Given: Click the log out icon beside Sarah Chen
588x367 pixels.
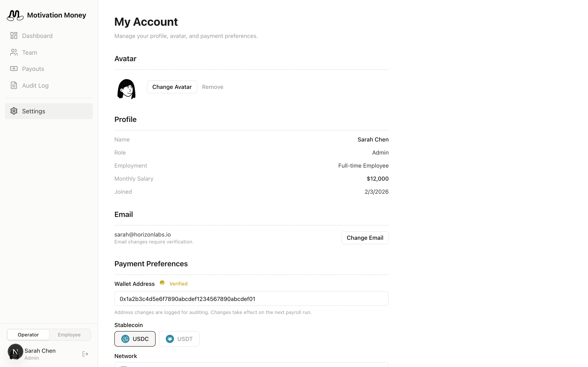Looking at the screenshot, I should point(85,354).
